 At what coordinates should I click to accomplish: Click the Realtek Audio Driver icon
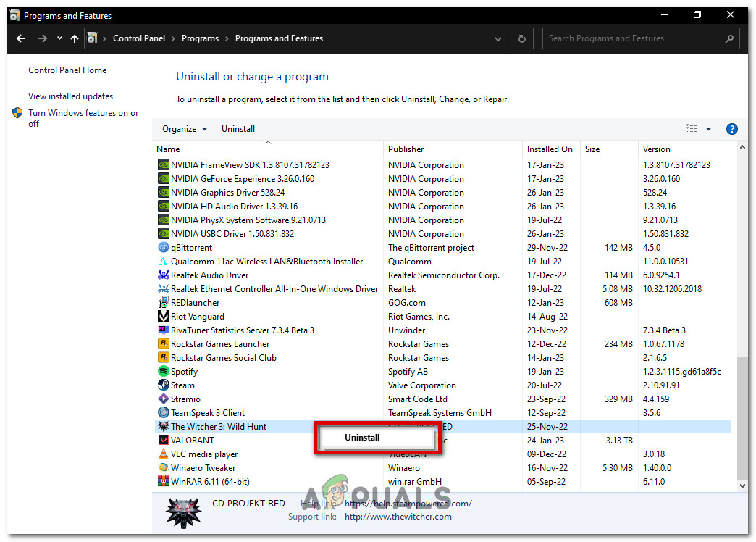click(164, 275)
